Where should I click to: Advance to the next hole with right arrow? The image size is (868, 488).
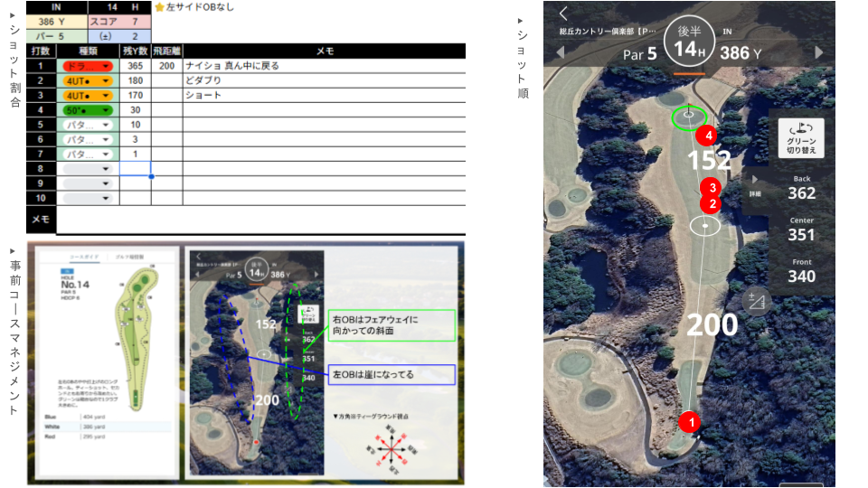[820, 52]
